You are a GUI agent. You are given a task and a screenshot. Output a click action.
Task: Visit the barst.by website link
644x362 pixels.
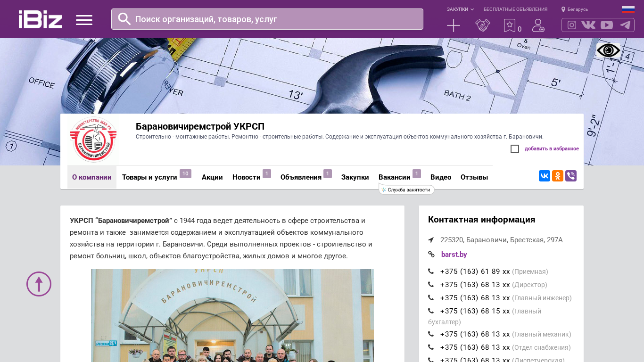click(454, 255)
